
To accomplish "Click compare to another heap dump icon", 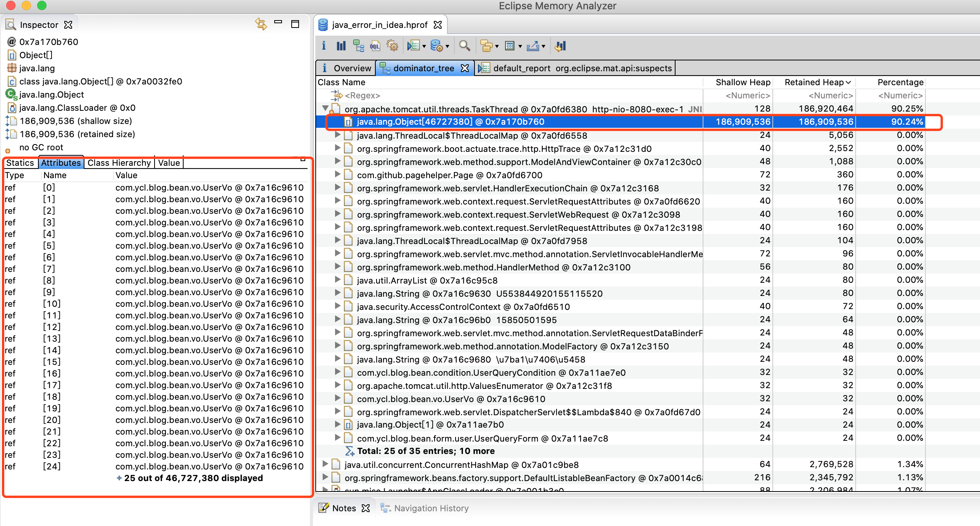I will (560, 46).
